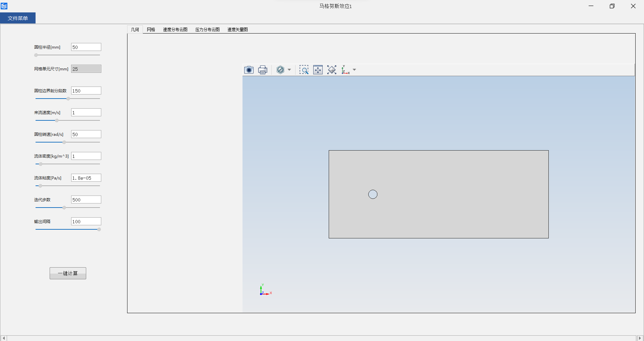This screenshot has height=341, width=644.
Task: Click the 迭代步数 slider handle
Action: click(64, 208)
